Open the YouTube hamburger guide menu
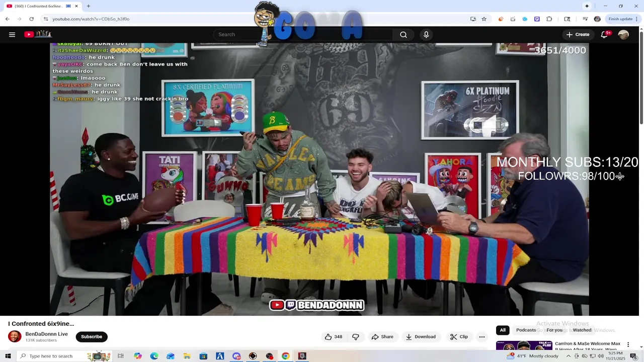Viewport: 644px width, 362px height. click(x=12, y=34)
